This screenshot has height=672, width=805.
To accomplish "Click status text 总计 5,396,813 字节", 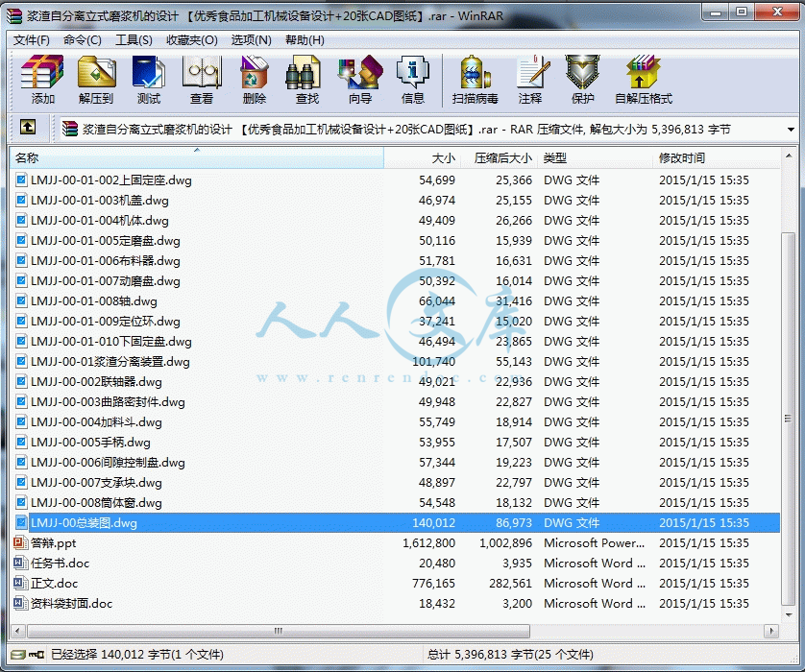I will point(480,655).
